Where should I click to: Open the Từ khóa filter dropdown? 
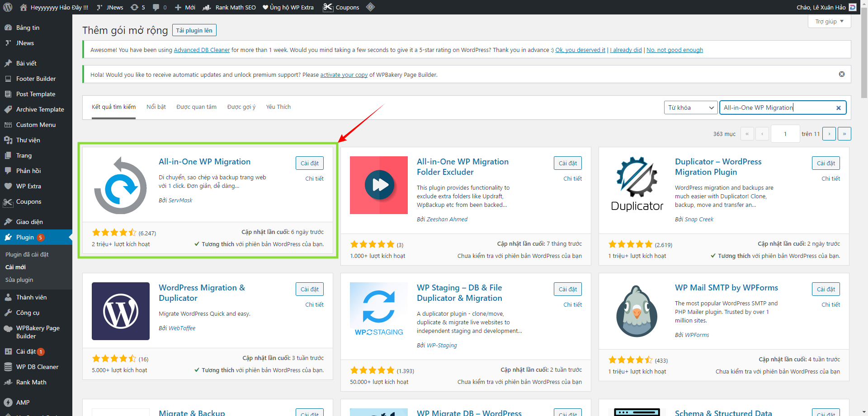click(690, 108)
